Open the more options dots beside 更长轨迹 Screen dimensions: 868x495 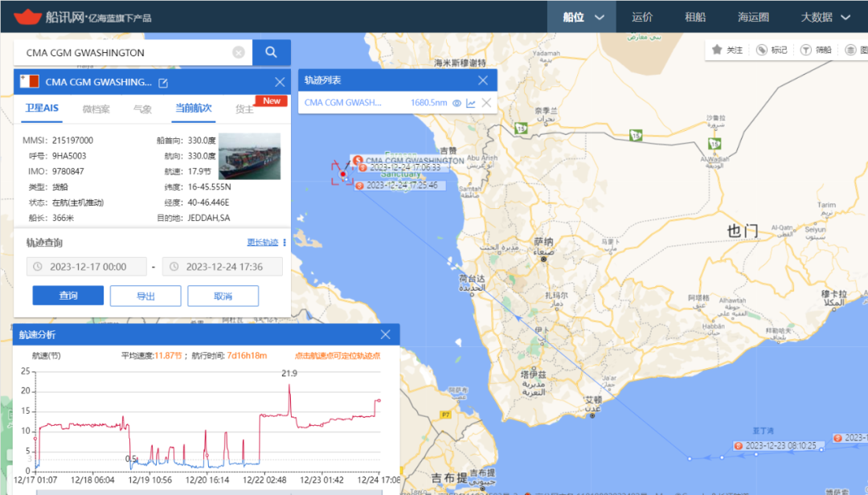(285, 243)
